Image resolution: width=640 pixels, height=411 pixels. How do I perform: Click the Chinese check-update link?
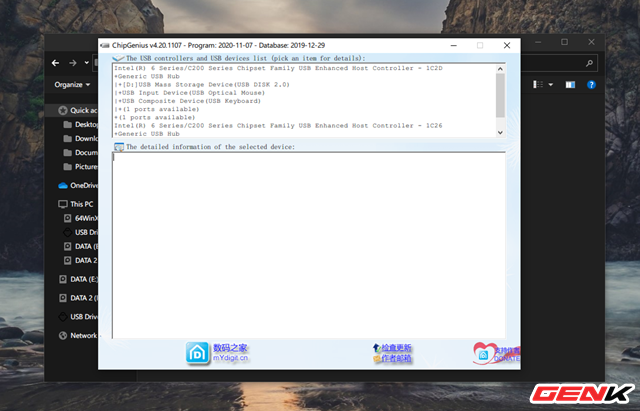pos(396,348)
